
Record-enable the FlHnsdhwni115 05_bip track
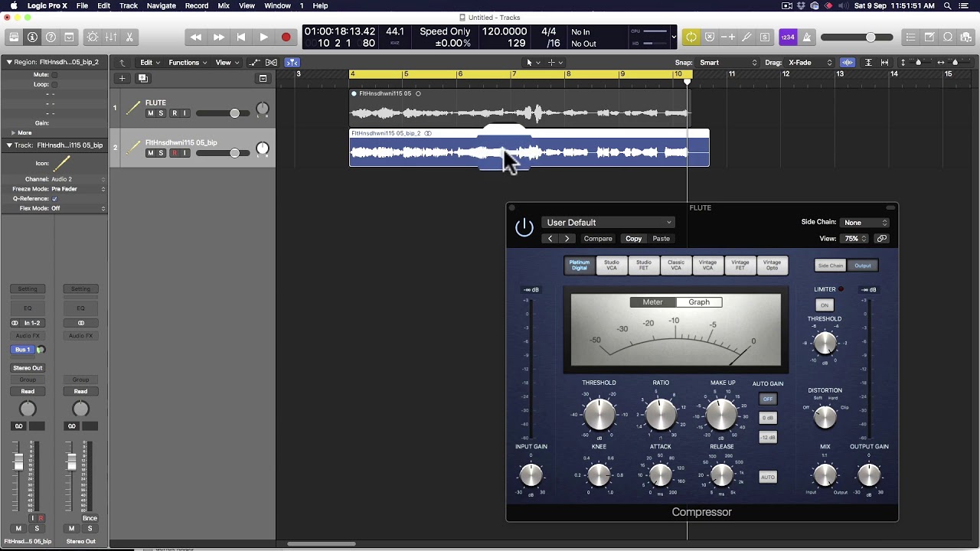click(175, 153)
